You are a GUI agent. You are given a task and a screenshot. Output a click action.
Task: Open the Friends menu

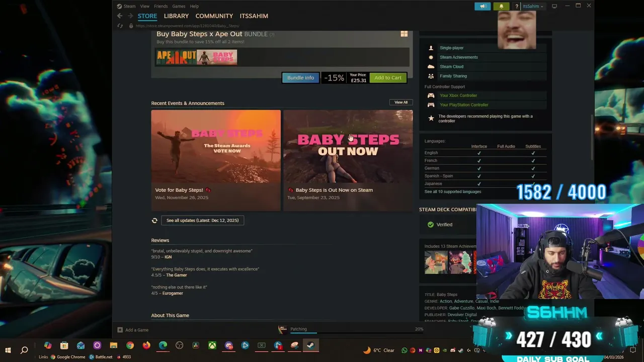(x=161, y=6)
